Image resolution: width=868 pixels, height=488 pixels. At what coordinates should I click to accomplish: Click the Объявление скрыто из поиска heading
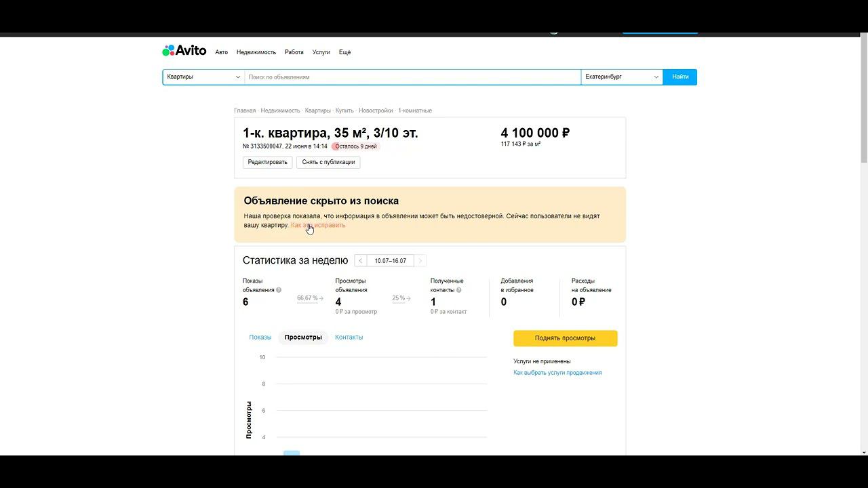point(321,201)
